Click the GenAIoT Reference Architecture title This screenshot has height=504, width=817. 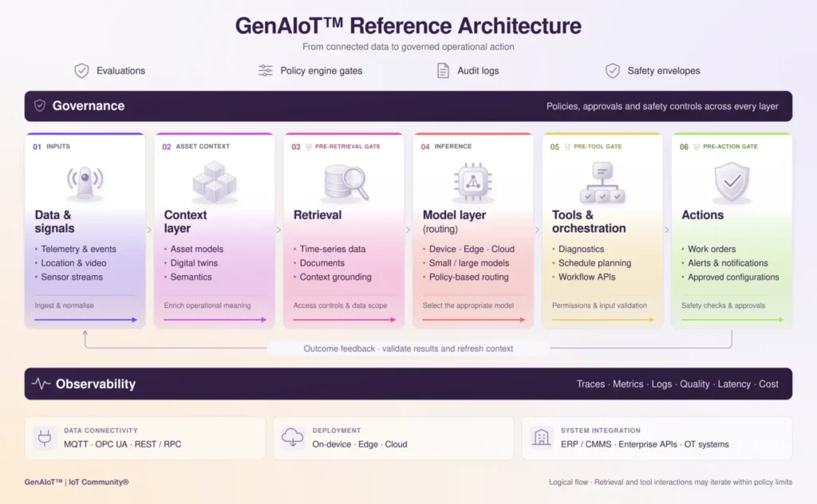[x=408, y=26]
